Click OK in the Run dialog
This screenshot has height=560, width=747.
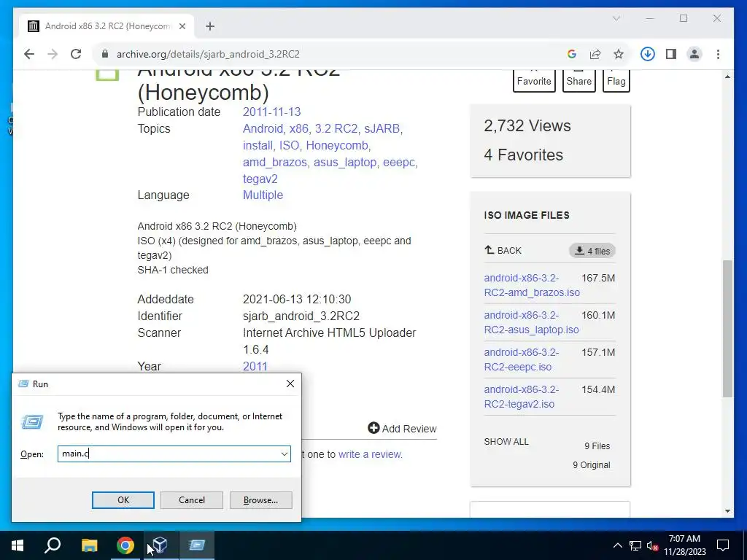pos(123,500)
